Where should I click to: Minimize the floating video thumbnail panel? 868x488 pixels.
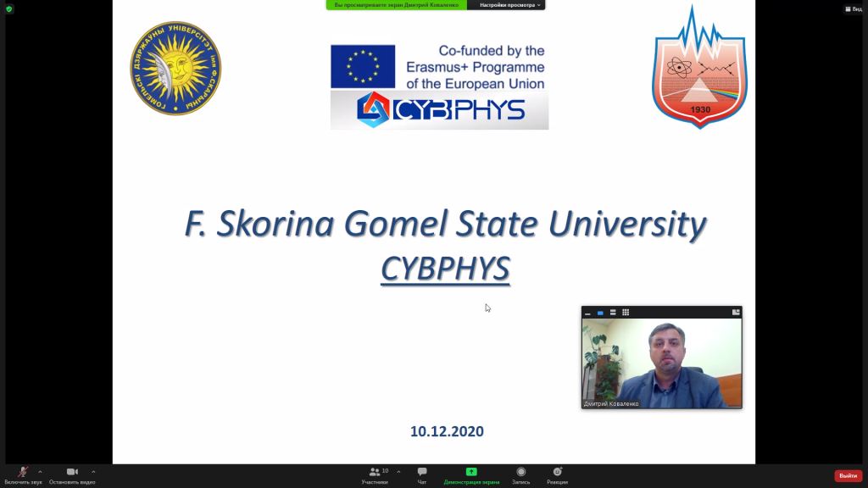pos(588,313)
